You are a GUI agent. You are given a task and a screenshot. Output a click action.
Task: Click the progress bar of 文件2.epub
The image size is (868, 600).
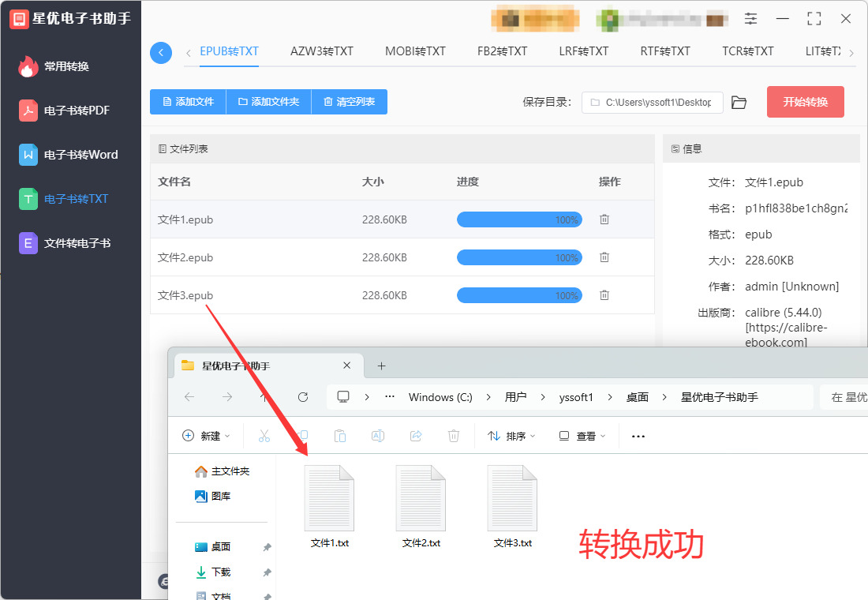pyautogui.click(x=519, y=257)
